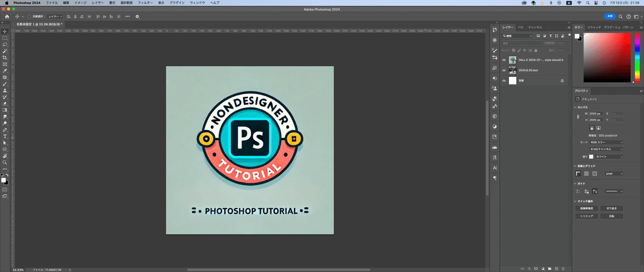Set canvas to landscape orientation
This screenshot has width=644, height=272.
599,128
